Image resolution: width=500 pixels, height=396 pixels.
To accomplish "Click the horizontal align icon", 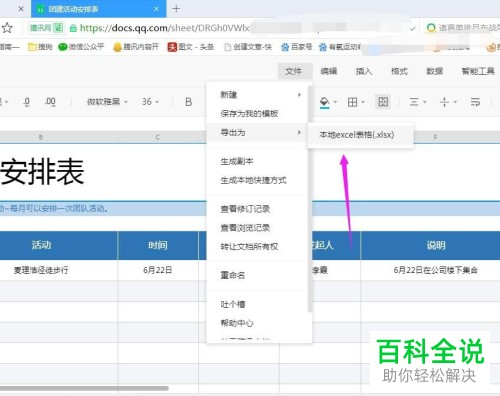I will 414,102.
